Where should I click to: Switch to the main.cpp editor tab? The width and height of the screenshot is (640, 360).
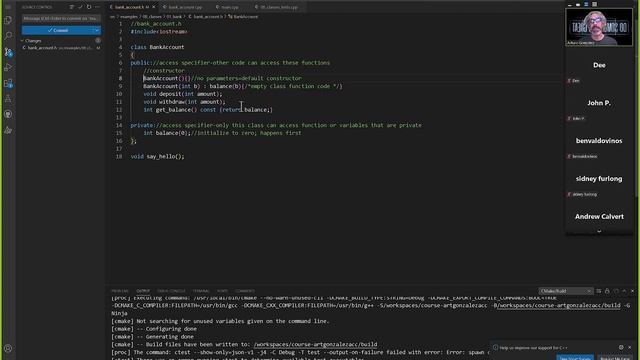(x=228, y=7)
